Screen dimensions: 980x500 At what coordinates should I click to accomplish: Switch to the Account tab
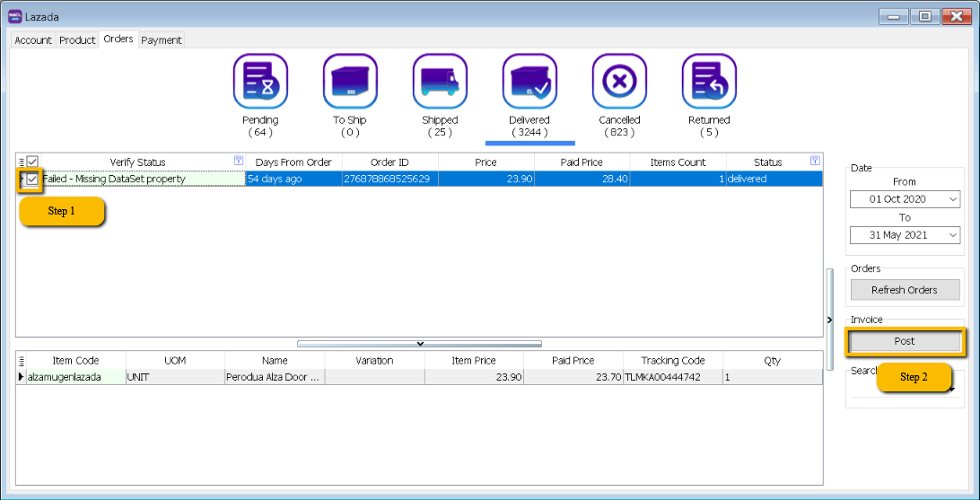point(33,40)
